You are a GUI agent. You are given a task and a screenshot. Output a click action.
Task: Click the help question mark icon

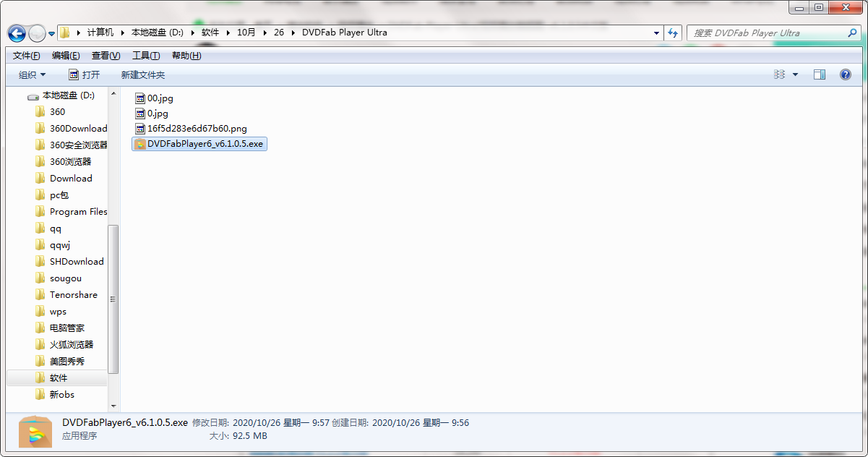pyautogui.click(x=845, y=74)
